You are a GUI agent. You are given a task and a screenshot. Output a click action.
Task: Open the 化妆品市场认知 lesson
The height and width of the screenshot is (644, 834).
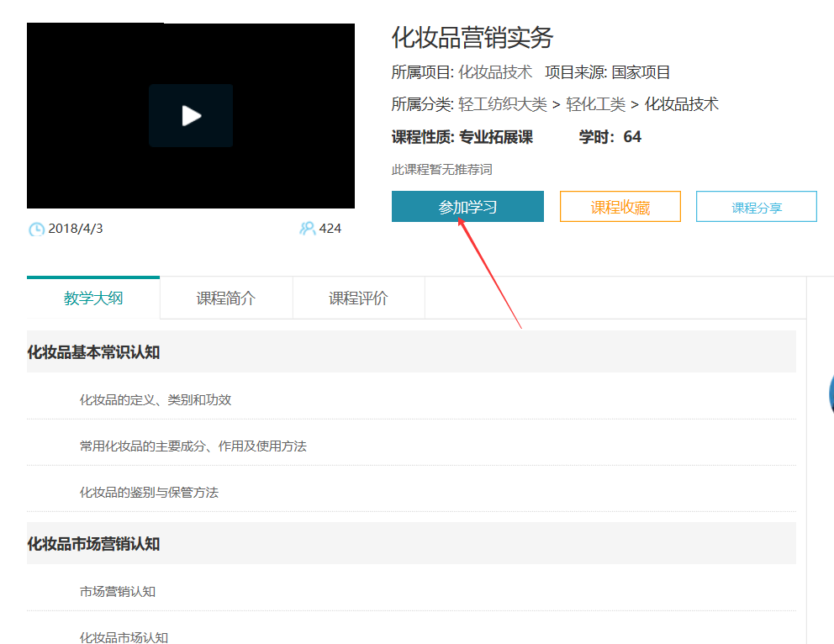tap(124, 636)
